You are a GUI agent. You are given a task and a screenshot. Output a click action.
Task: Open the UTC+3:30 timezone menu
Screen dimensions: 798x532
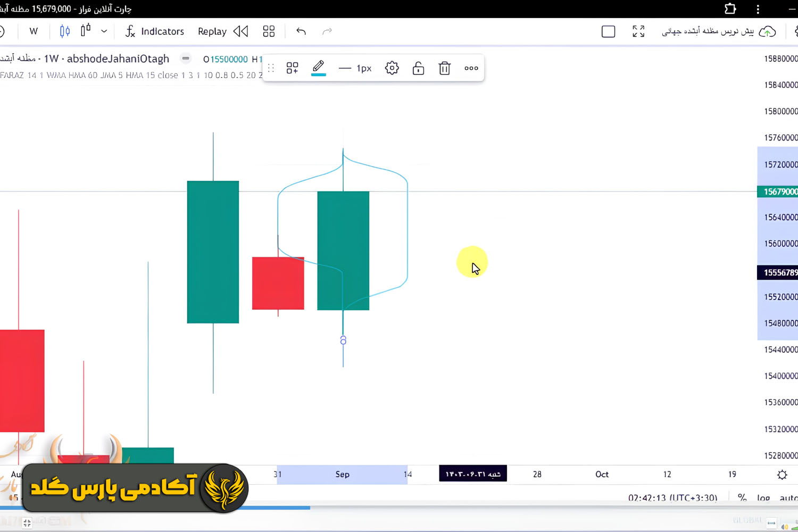click(x=672, y=498)
